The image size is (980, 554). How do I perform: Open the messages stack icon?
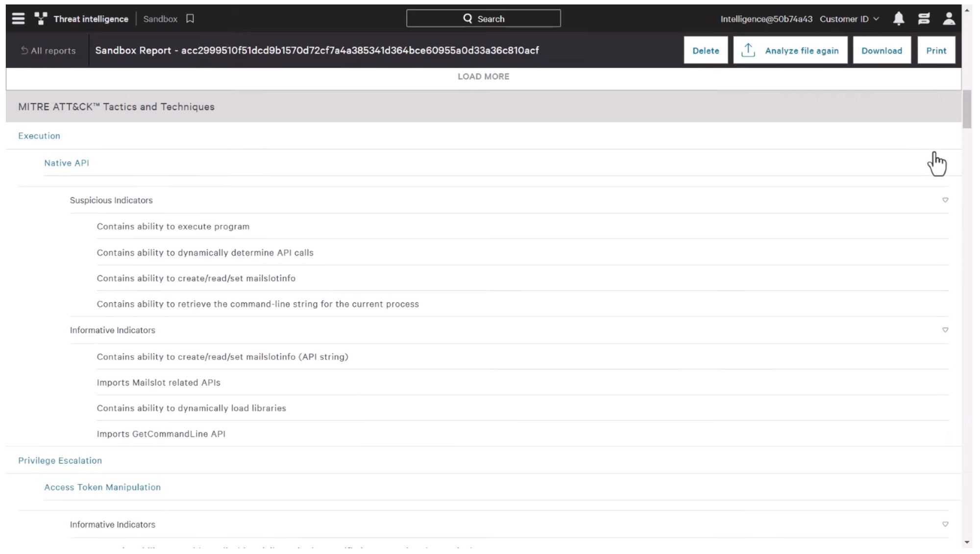click(924, 19)
